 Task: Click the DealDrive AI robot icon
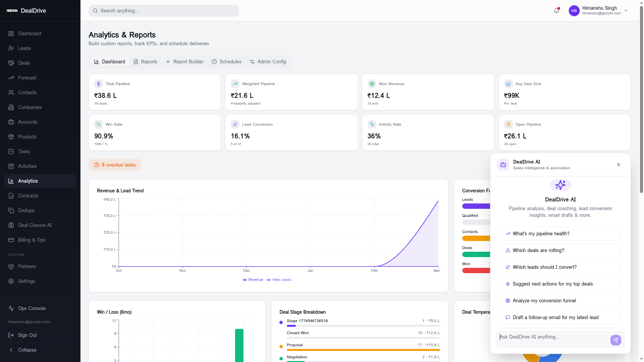click(503, 165)
